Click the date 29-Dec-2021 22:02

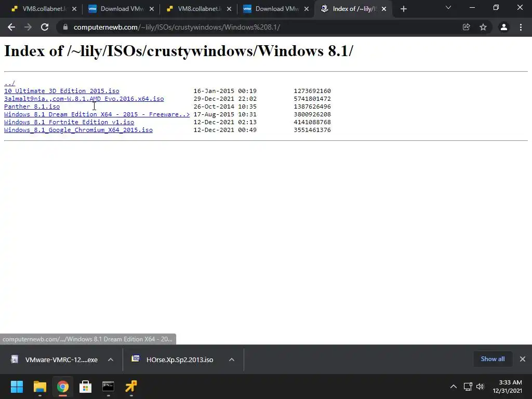[x=225, y=99]
